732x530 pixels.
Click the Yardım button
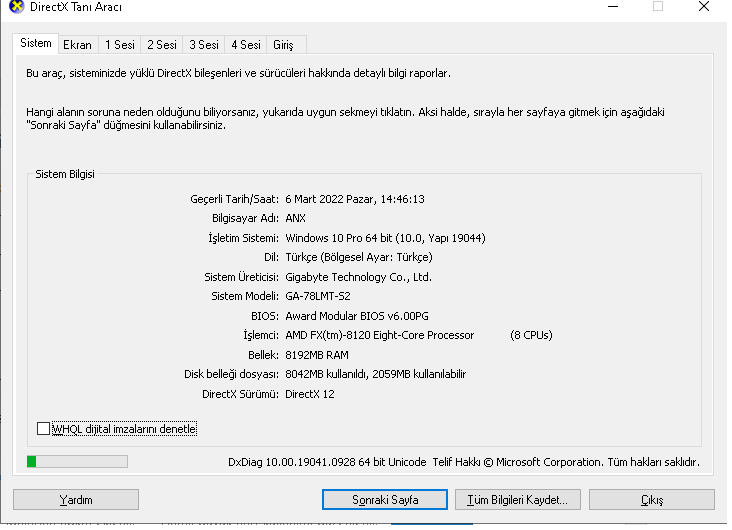76,500
